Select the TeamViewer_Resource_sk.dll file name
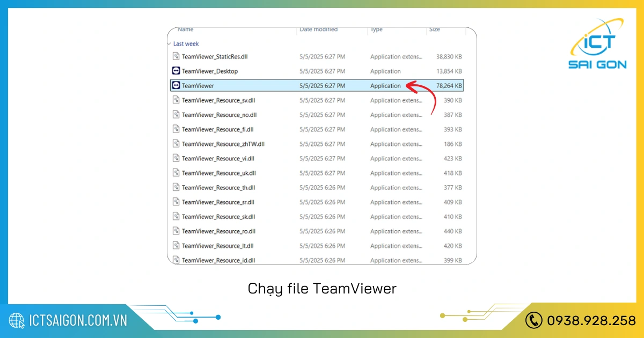This screenshot has width=644, height=338. (x=218, y=216)
